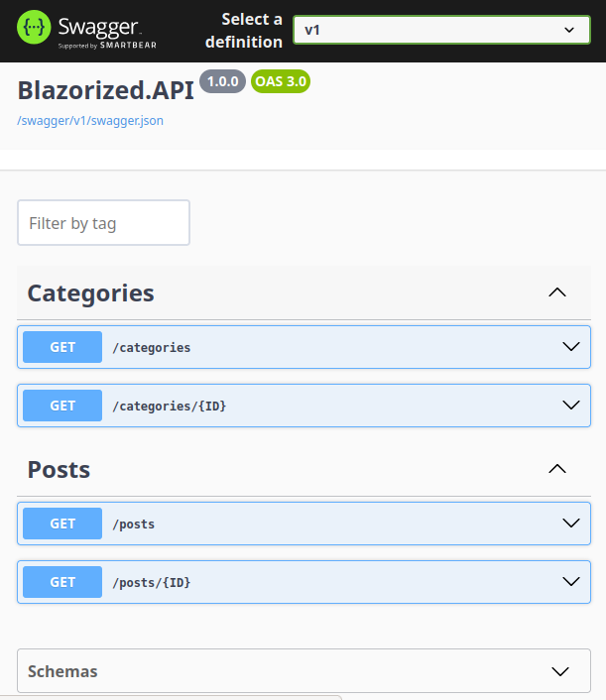Viewport: 606px width, 700px height.
Task: Click the OAS 3.0 badge
Action: 281,81
